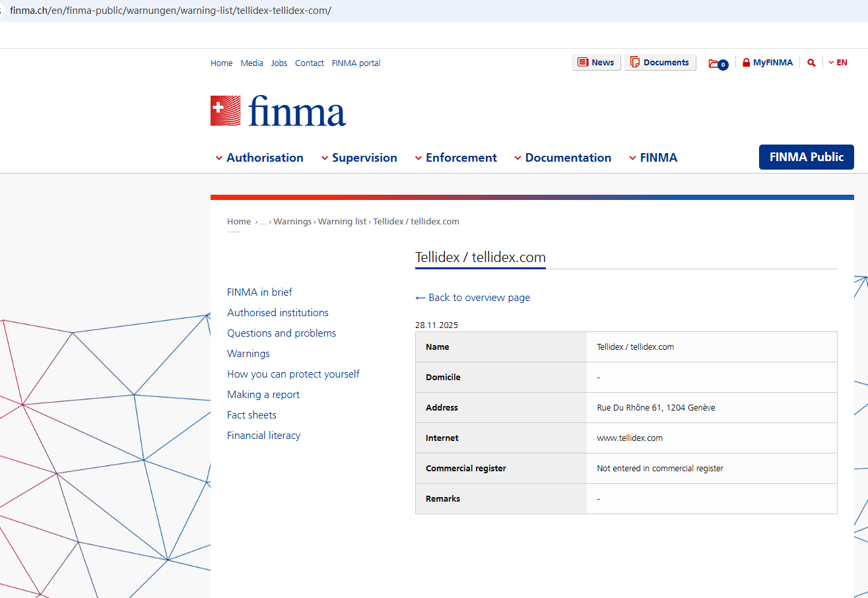Open Authorised institutions in sidebar
868x598 pixels.
[278, 313]
